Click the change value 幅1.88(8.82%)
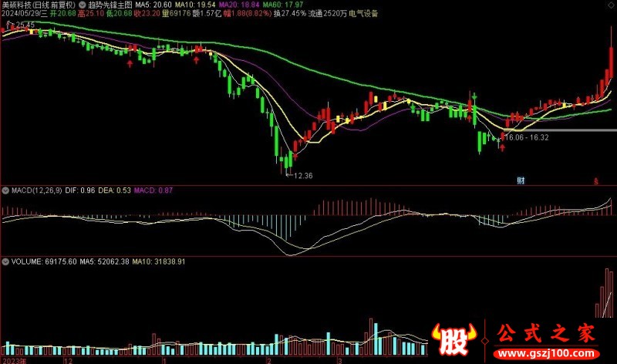 click(248, 14)
